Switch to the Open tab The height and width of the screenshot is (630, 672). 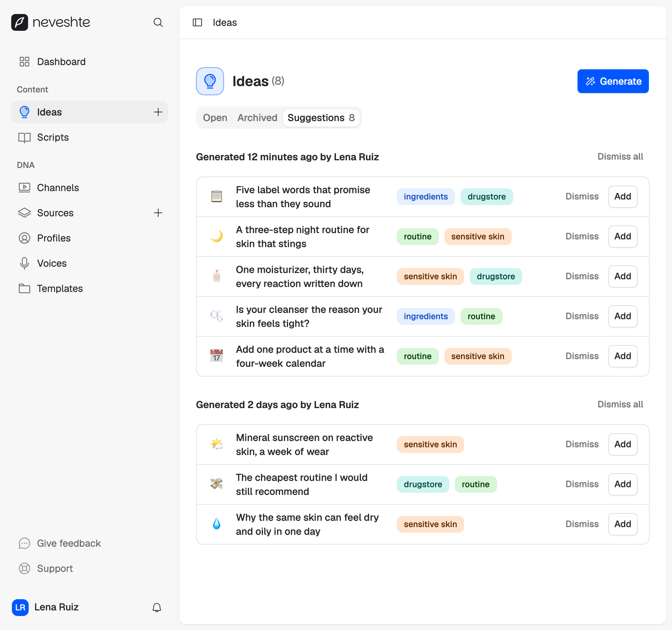click(215, 118)
